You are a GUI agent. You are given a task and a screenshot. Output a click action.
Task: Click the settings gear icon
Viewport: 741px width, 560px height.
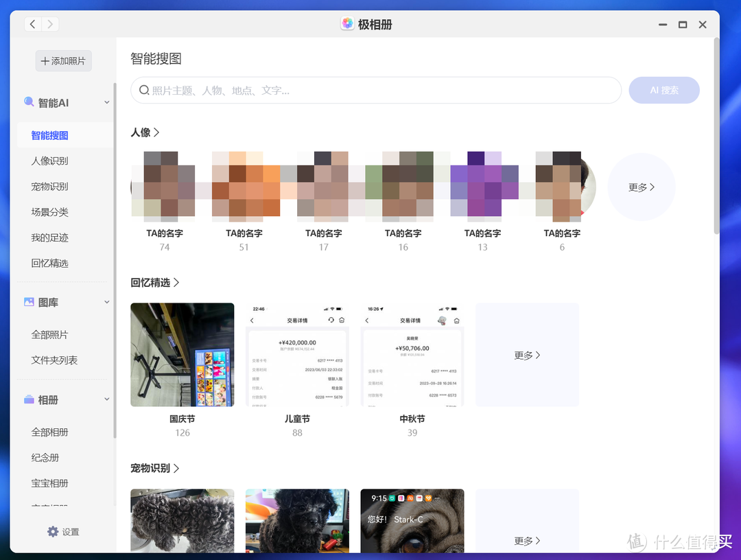coord(52,532)
